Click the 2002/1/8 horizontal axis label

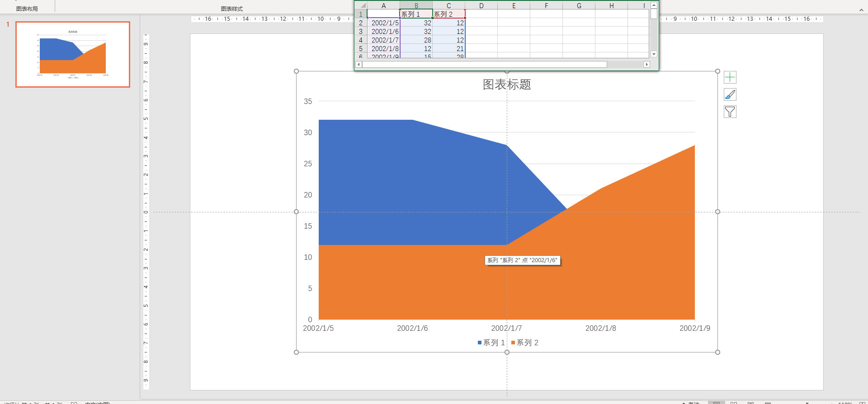tap(601, 328)
